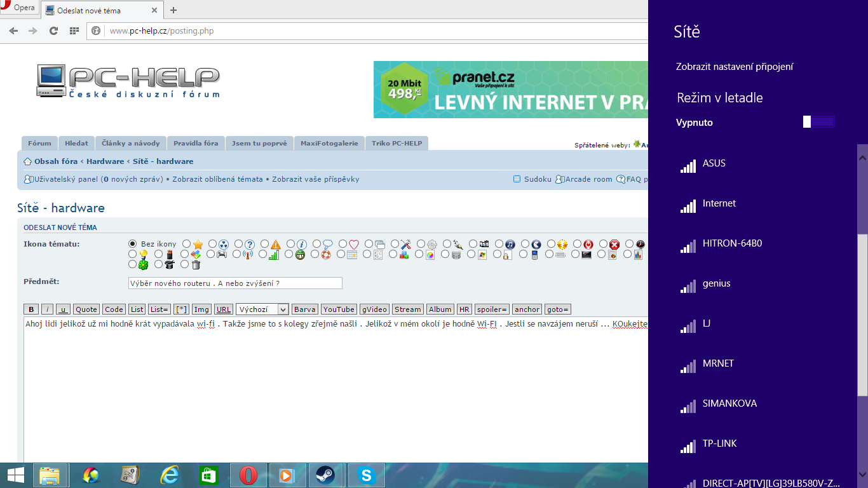Select the radio button beside the lightbulb icon

click(x=133, y=254)
